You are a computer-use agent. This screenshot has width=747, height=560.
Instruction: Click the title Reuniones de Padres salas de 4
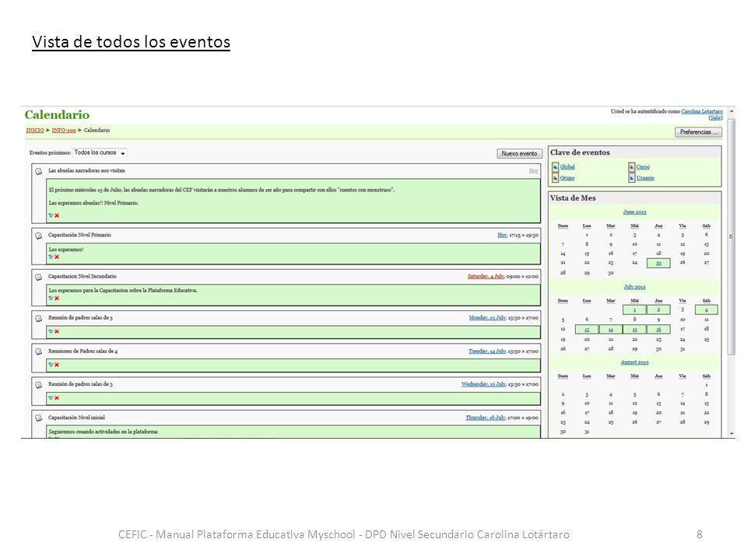pyautogui.click(x=82, y=351)
